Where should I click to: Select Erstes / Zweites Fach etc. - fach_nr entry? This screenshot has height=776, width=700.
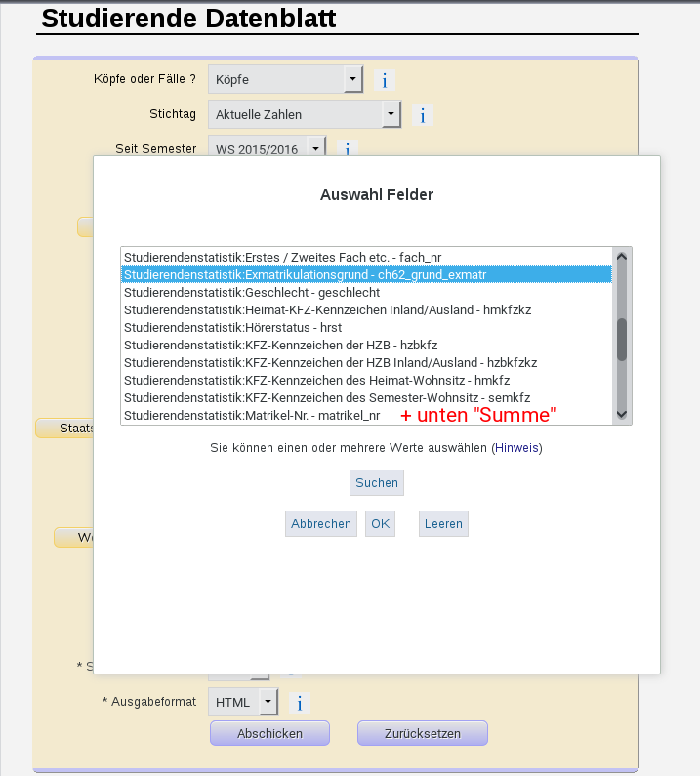(x=366, y=258)
